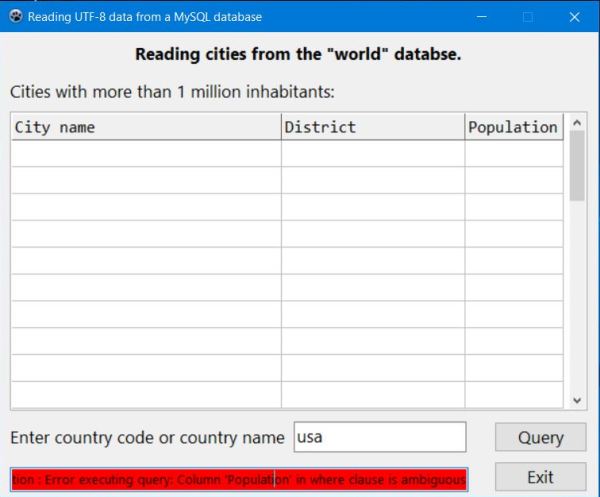Viewport: 600px width, 497px height.
Task: Close the MySQL database window
Action: click(574, 16)
